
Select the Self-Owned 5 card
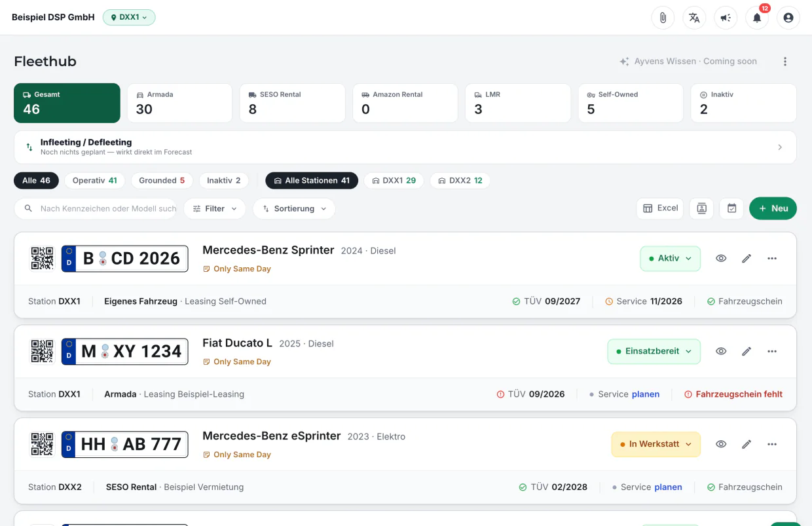631,103
